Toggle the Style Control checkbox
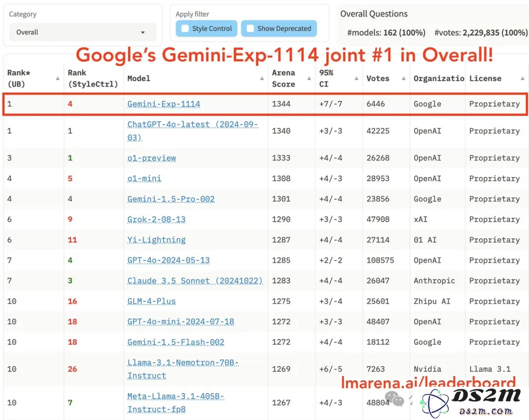529x420 pixels. coord(185,29)
